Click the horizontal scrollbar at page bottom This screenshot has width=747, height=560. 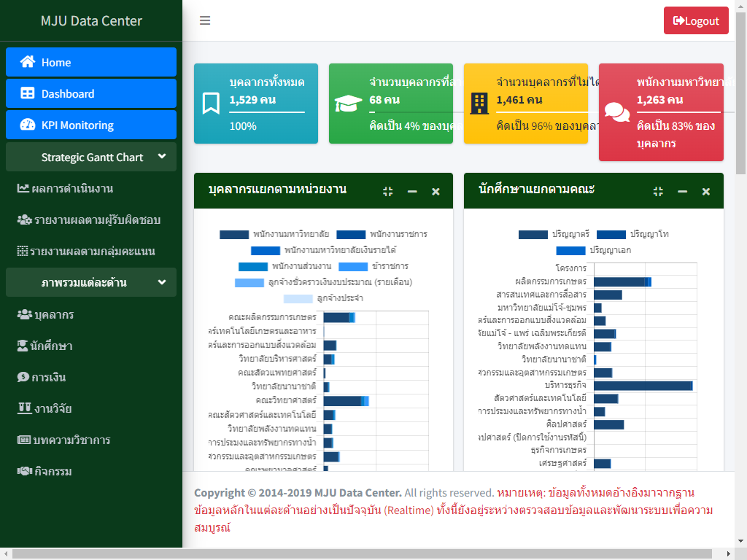[x=365, y=553]
